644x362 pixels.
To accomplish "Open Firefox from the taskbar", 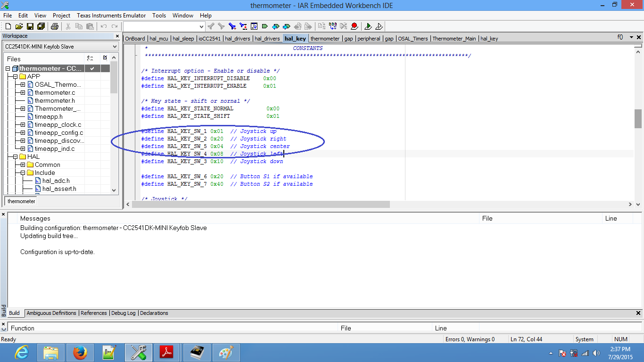I will [80, 353].
